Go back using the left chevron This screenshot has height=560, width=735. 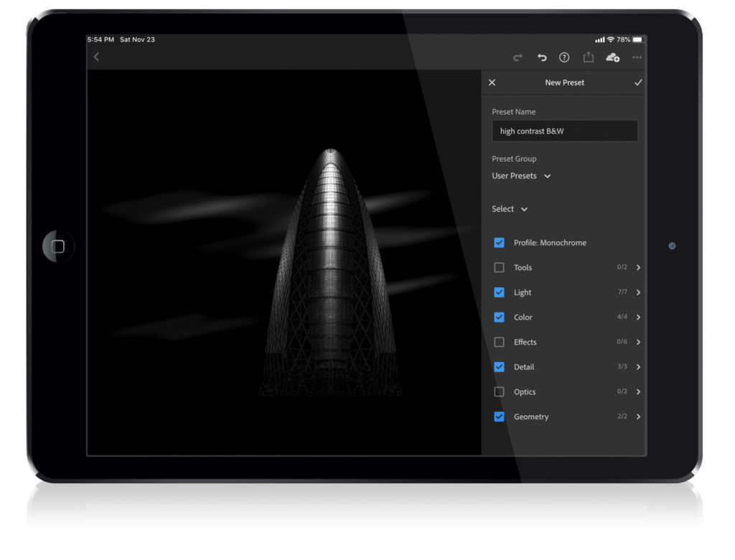coord(96,57)
